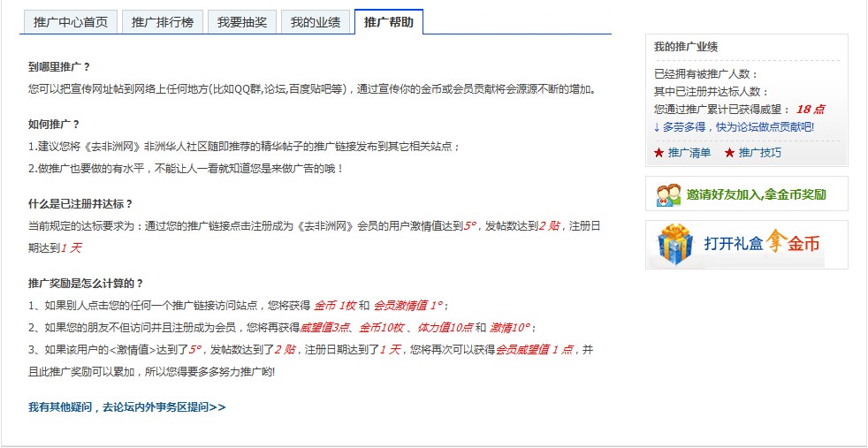Click the red star before 推广技巧

point(729,153)
